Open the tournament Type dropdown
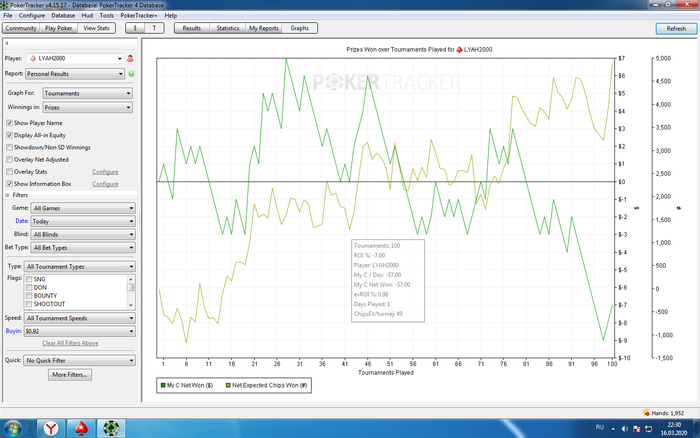The width and height of the screenshot is (700, 438). [x=79, y=267]
